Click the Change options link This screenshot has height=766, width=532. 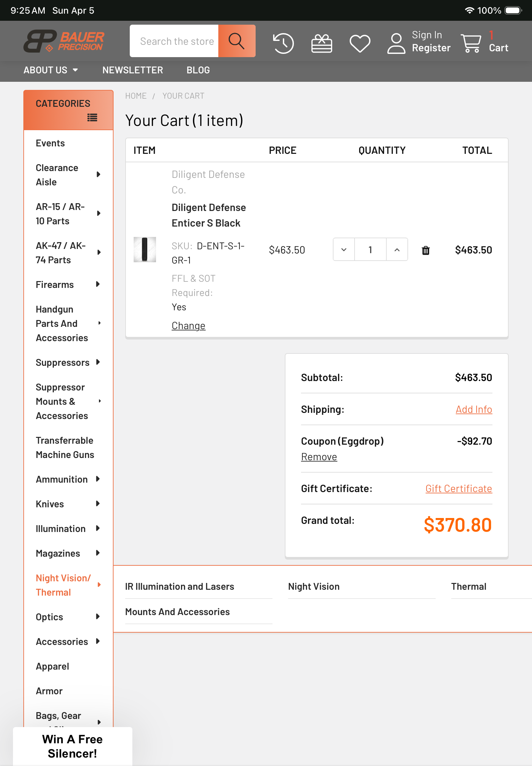click(x=188, y=326)
